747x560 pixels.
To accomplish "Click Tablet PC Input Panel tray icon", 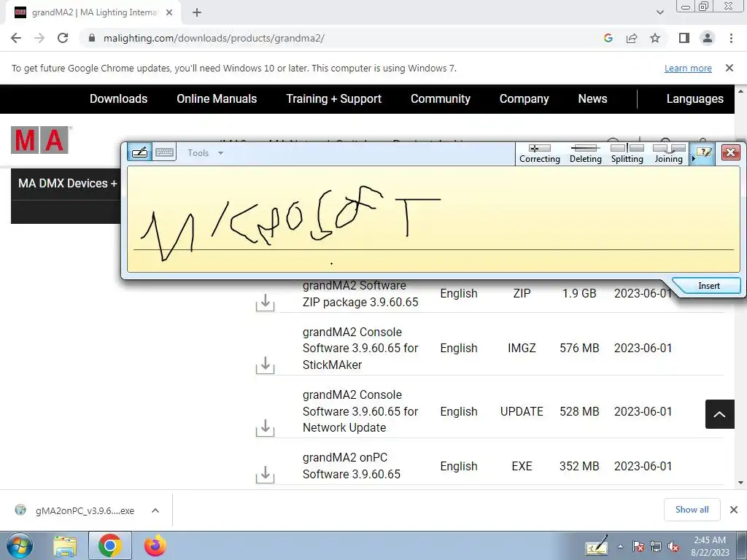I will [x=597, y=545].
